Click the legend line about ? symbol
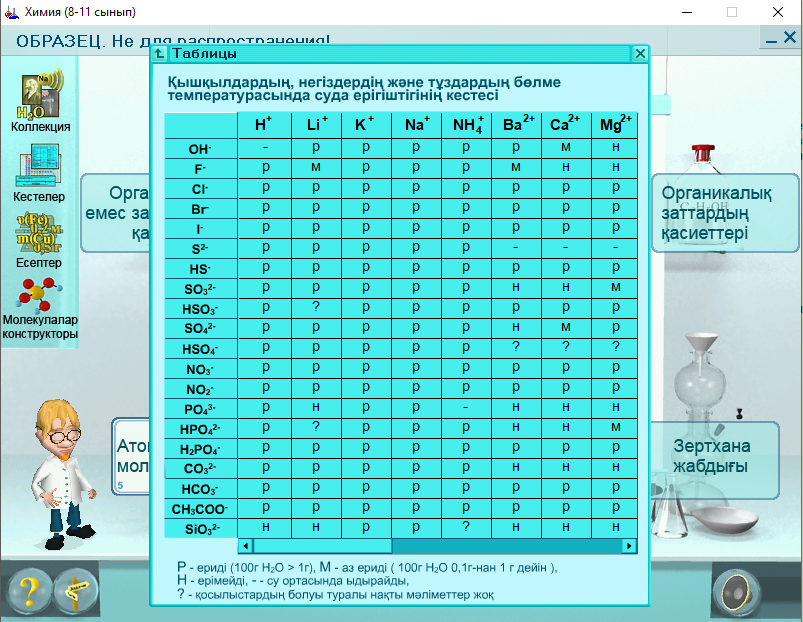The height and width of the screenshot is (622, 803). click(x=335, y=595)
